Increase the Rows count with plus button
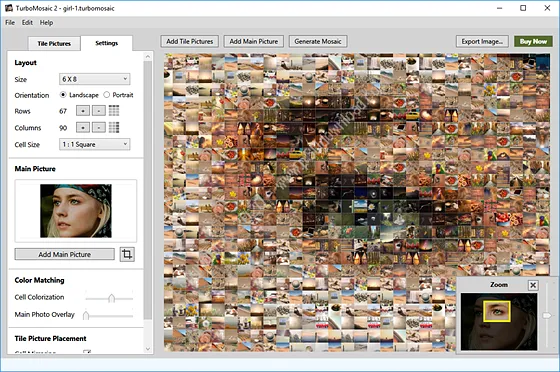The height and width of the screenshot is (372, 560). click(83, 111)
